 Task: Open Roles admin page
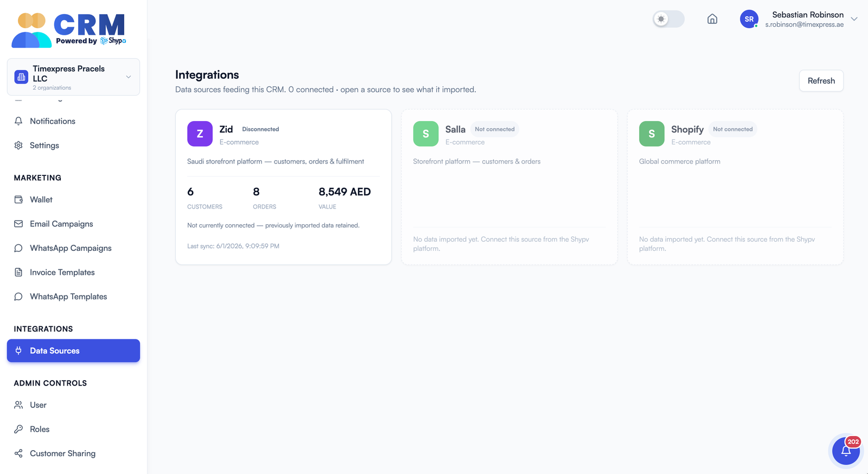(73, 429)
